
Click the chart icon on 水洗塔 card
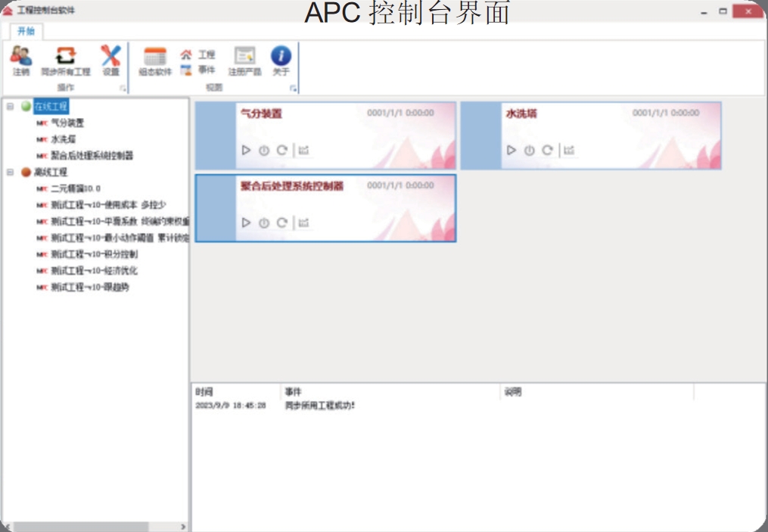click(568, 149)
